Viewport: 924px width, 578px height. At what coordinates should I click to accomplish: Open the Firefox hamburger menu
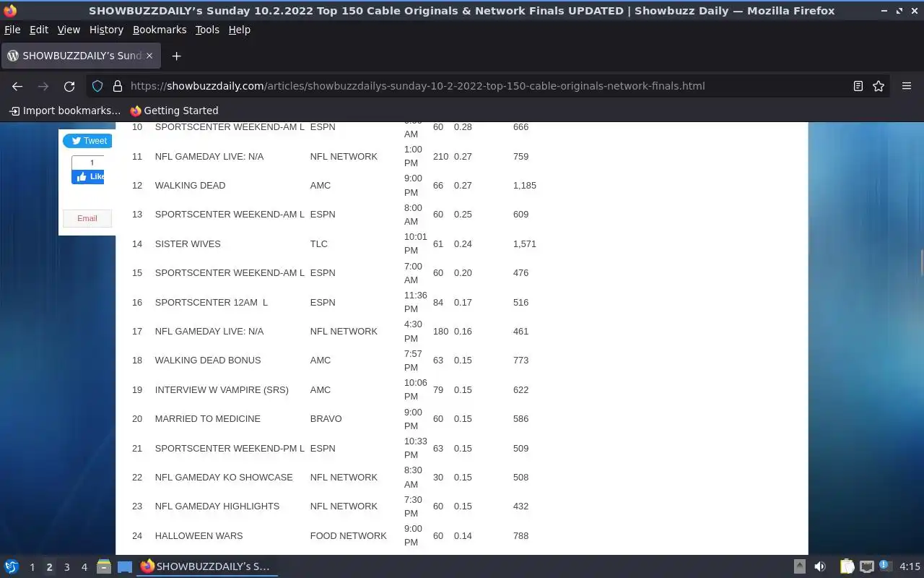click(x=907, y=86)
